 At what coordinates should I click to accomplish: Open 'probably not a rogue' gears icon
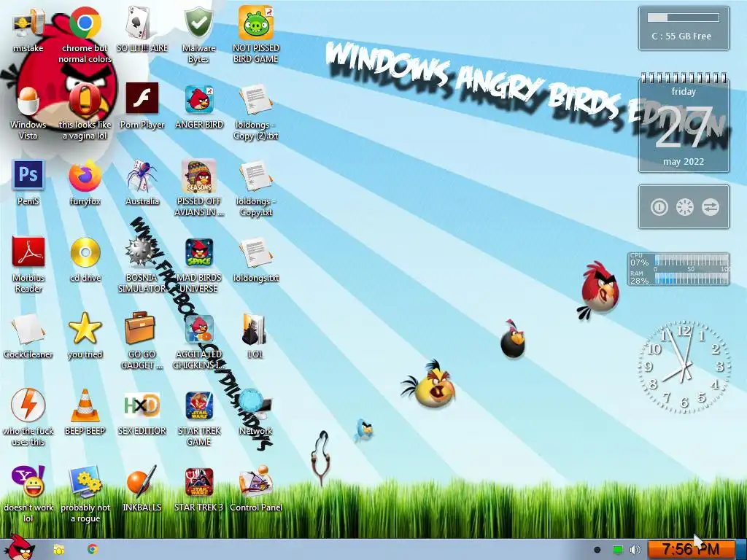tap(85, 482)
